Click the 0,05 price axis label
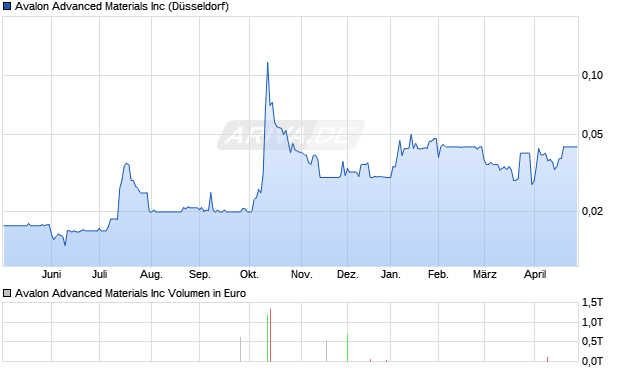Screen dimensions: 620x371 click(592, 134)
